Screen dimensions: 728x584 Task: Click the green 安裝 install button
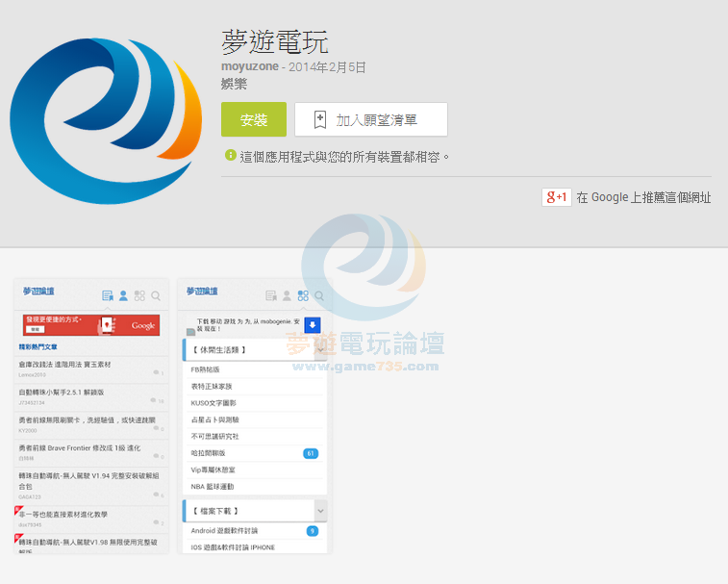pos(254,119)
